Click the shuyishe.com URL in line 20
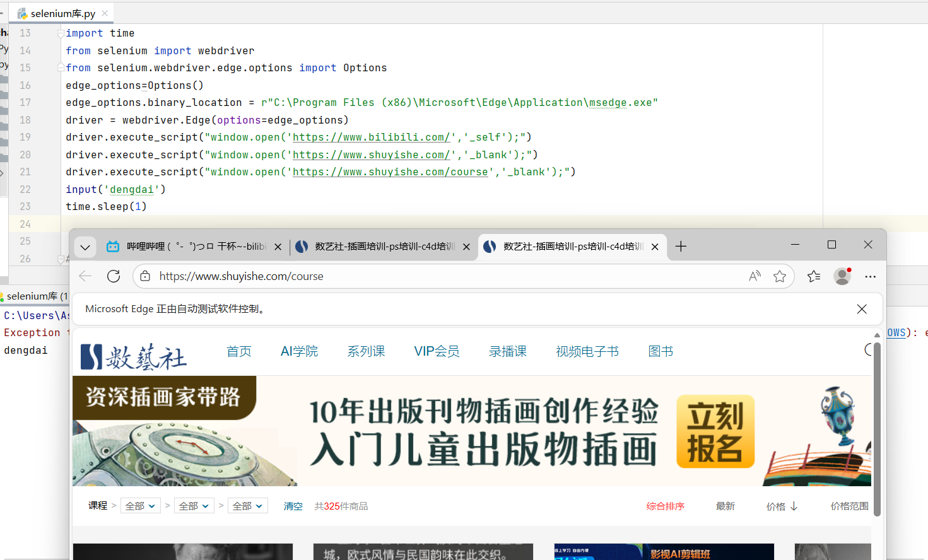The width and height of the screenshot is (928, 560). click(x=372, y=155)
